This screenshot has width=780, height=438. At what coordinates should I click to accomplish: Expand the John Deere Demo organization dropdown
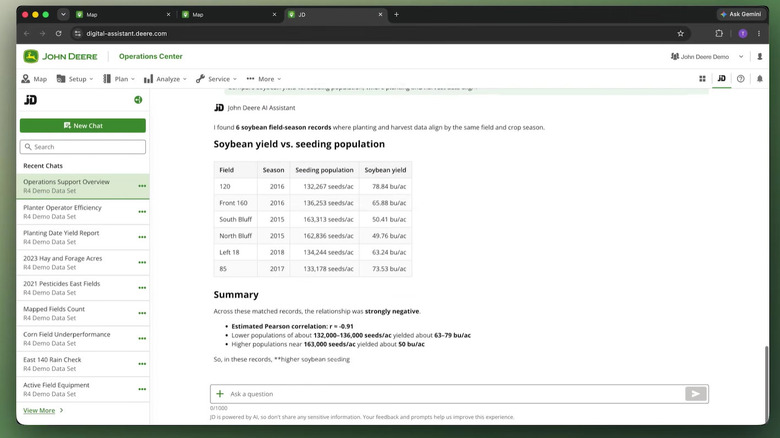coord(707,56)
